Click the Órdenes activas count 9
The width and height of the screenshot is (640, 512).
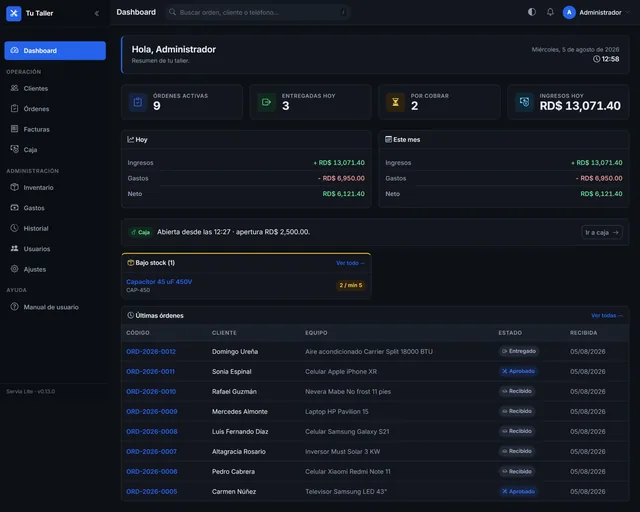pyautogui.click(x=157, y=106)
